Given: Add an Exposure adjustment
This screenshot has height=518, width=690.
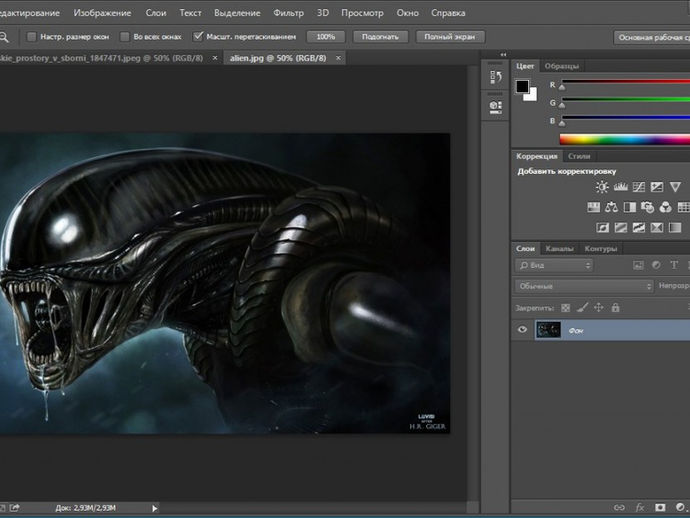Looking at the screenshot, I should coord(657,187).
